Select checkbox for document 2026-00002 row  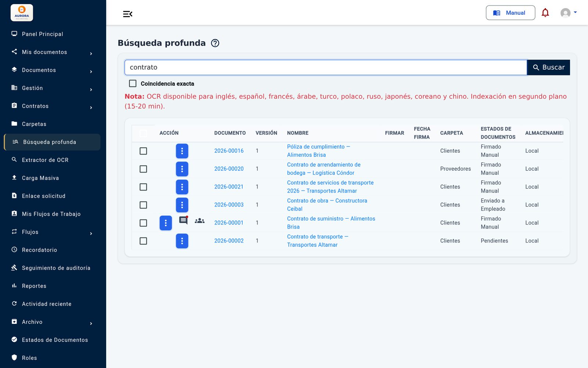(x=143, y=241)
